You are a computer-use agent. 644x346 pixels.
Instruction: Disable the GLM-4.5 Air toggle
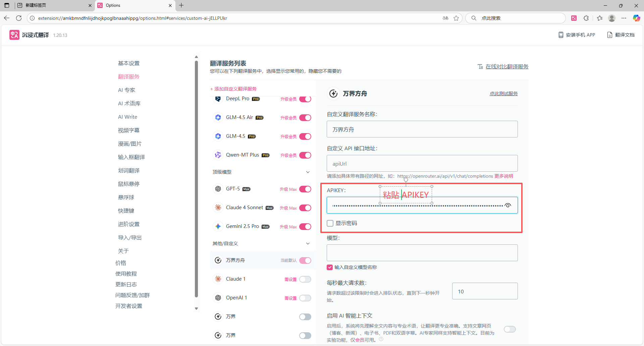[305, 118]
